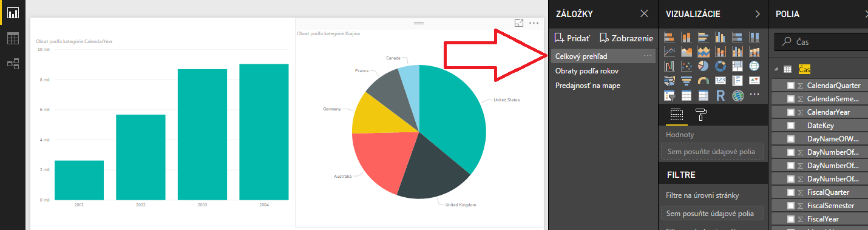Click Focus mode icon on pie chart

(519, 23)
